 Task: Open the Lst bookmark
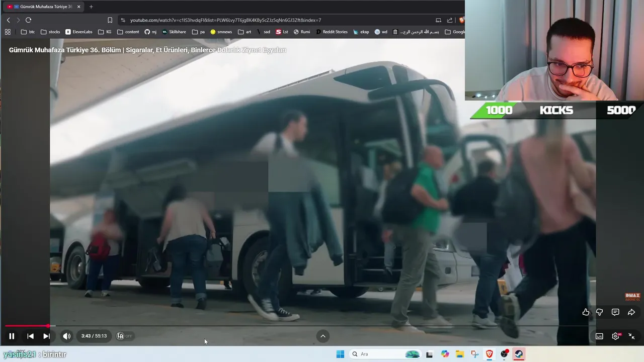pos(282,32)
